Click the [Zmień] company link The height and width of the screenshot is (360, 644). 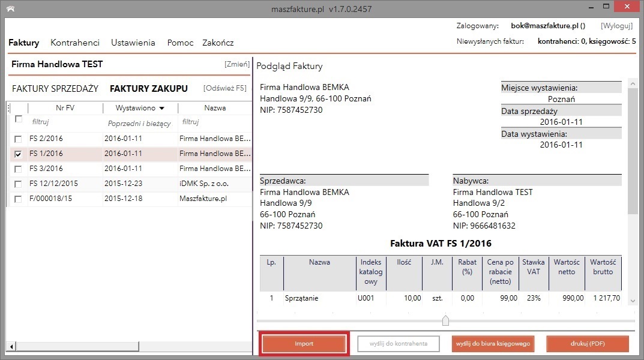coord(237,64)
